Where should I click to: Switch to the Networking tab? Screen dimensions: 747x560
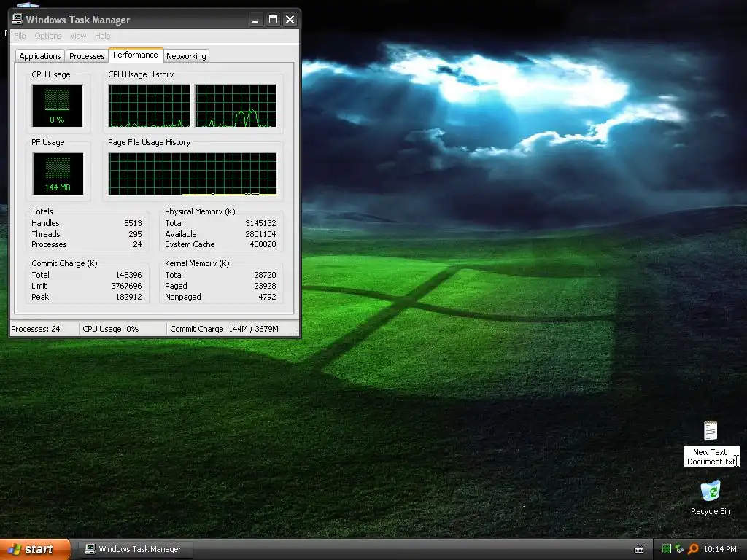pyautogui.click(x=186, y=55)
